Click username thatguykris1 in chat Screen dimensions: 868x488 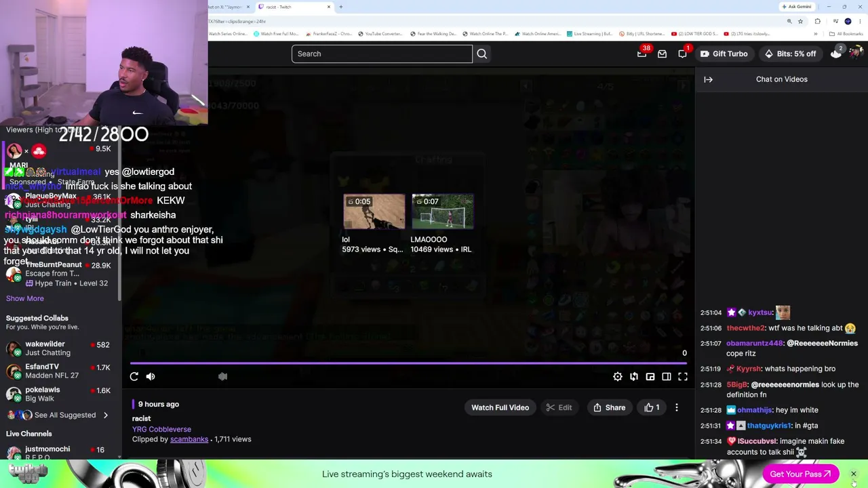(770, 426)
